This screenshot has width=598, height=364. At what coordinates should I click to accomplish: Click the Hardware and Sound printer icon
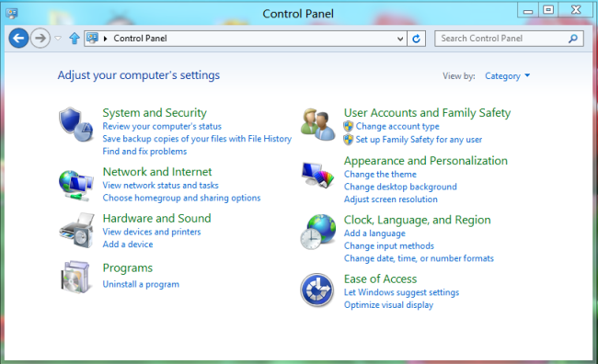pos(76,231)
